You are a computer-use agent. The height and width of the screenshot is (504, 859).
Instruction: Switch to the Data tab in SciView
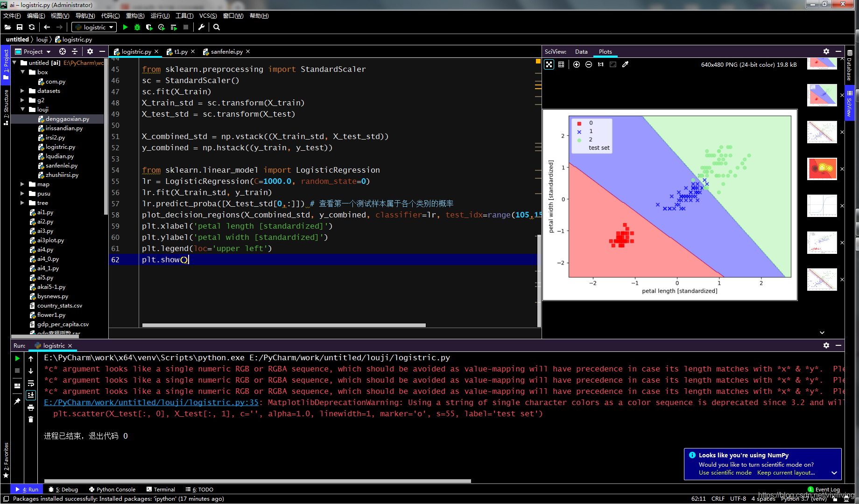tap(581, 51)
